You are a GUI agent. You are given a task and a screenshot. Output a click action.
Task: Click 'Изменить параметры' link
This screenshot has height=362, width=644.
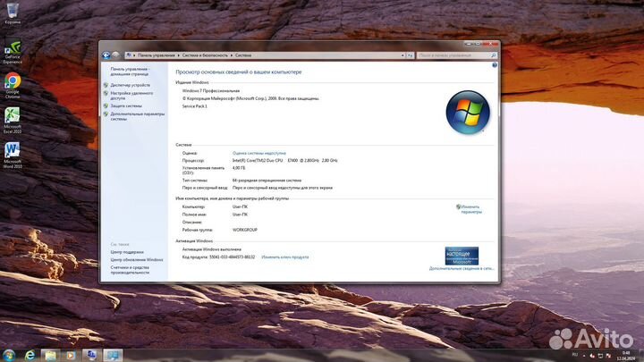tap(470, 209)
